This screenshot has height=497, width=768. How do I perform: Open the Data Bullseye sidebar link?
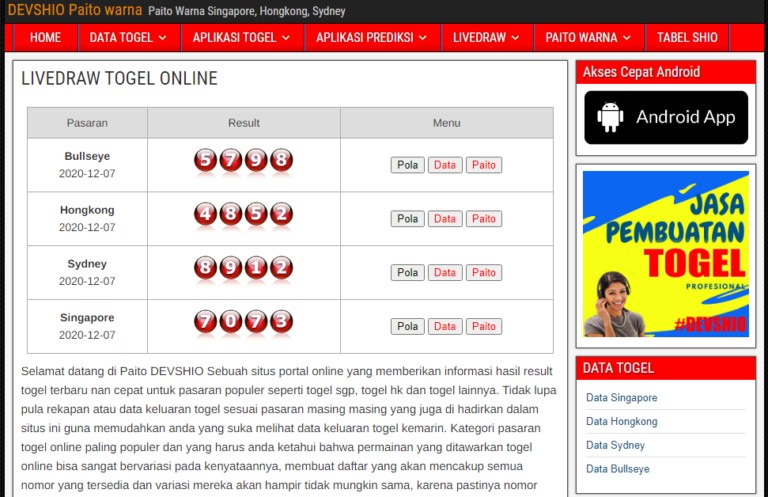[x=618, y=469]
